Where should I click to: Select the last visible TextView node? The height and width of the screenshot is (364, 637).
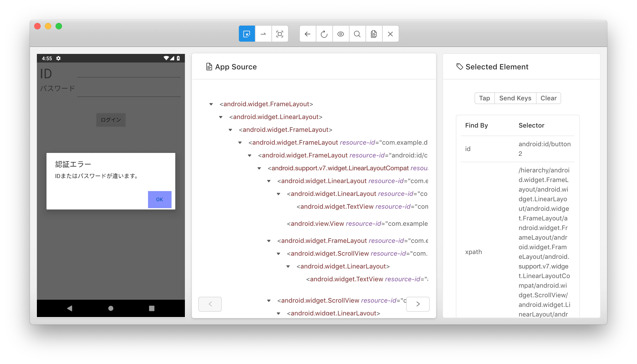[x=367, y=279]
